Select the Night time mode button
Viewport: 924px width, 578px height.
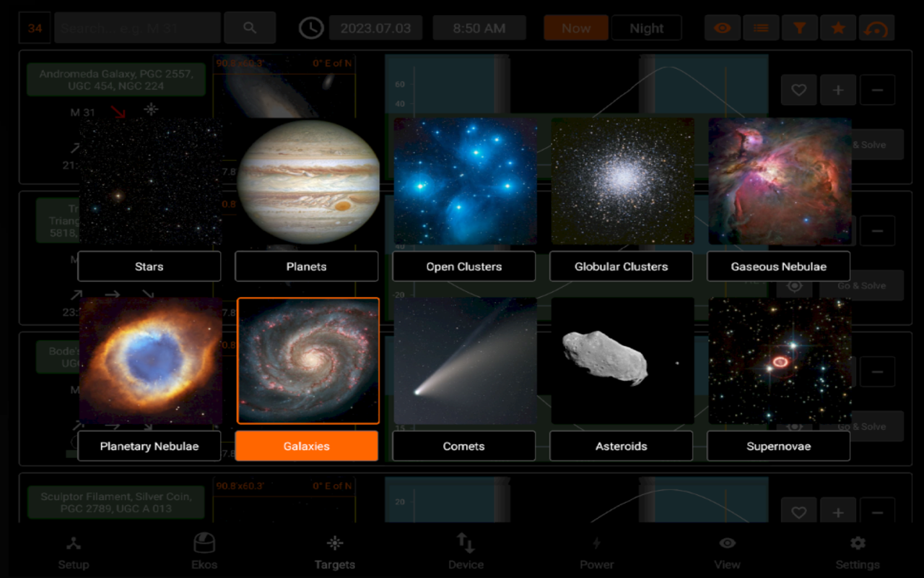646,28
